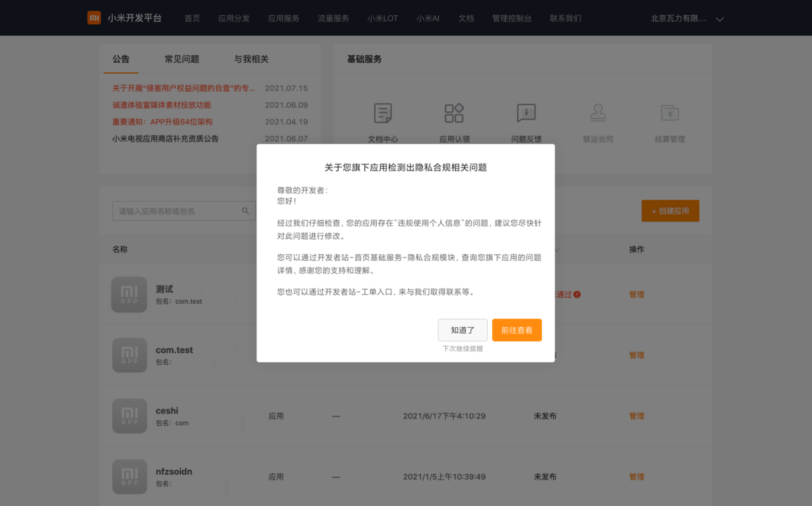This screenshot has height=506, width=812.
Task: Click the 2021/1/5上午10:39:49 timestamp
Action: pyautogui.click(x=444, y=477)
